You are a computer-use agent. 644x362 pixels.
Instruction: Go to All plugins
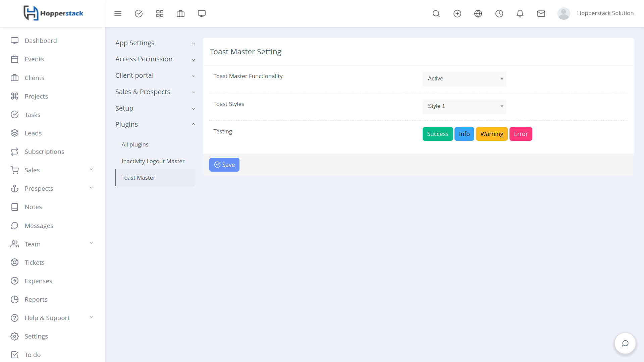(x=135, y=144)
